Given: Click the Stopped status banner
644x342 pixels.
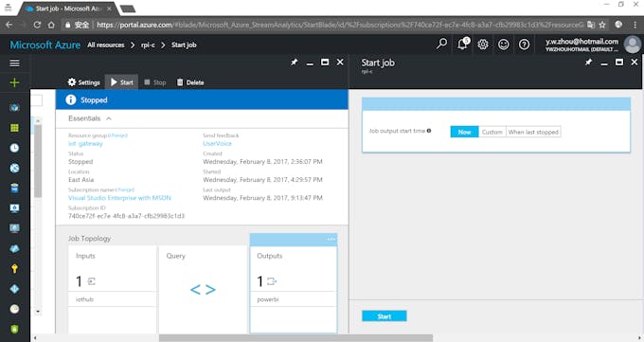Looking at the screenshot, I should point(202,99).
